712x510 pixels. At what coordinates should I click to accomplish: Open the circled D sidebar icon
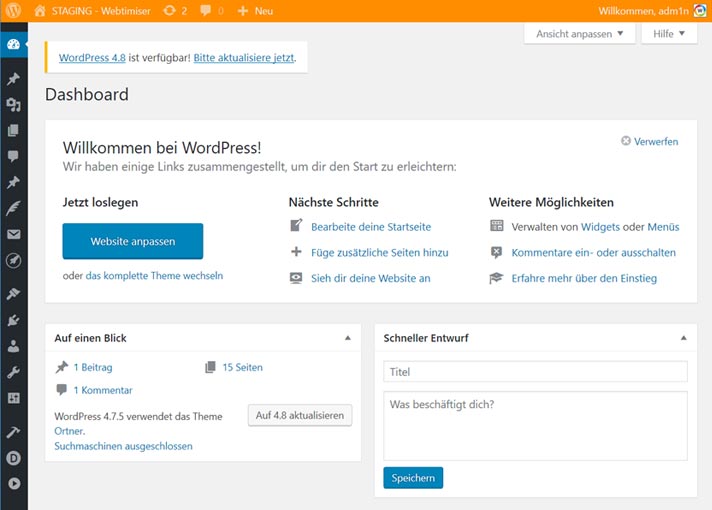[x=14, y=458]
